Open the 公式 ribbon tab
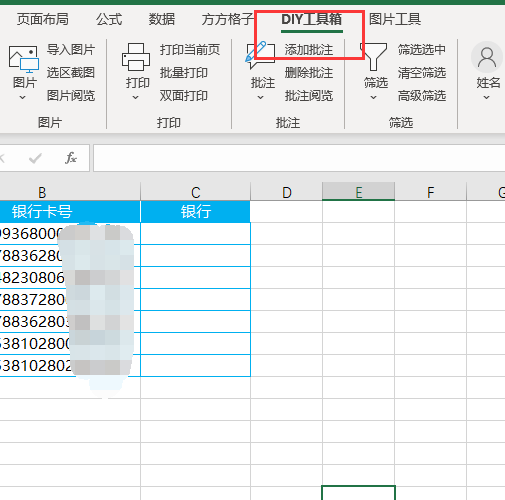505x500 pixels. coord(109,19)
